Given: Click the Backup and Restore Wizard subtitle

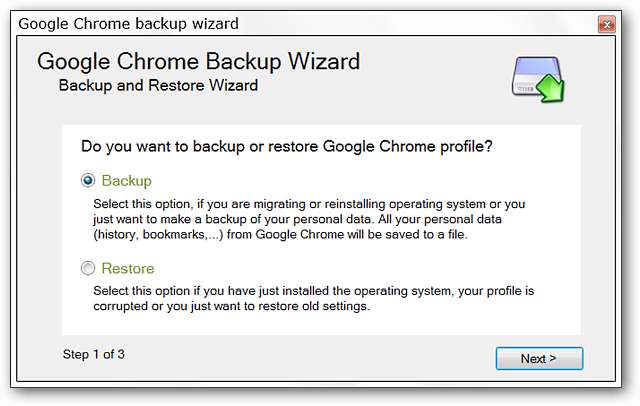Looking at the screenshot, I should click(158, 86).
